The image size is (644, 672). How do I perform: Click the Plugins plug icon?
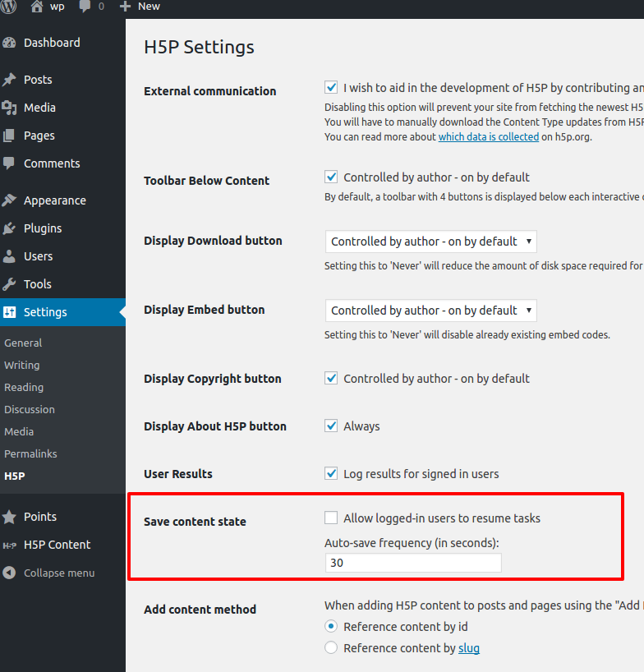point(9,228)
